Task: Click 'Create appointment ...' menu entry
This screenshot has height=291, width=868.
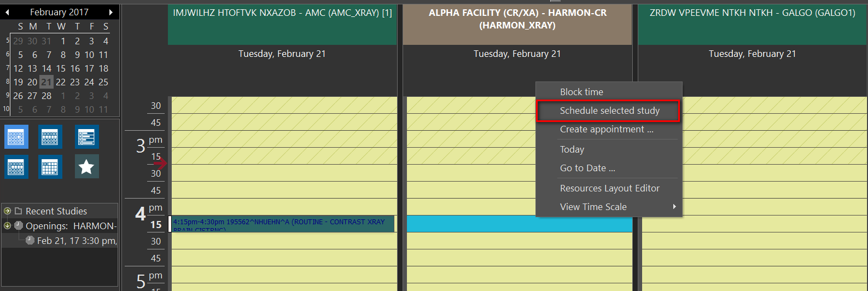Action: (606, 129)
